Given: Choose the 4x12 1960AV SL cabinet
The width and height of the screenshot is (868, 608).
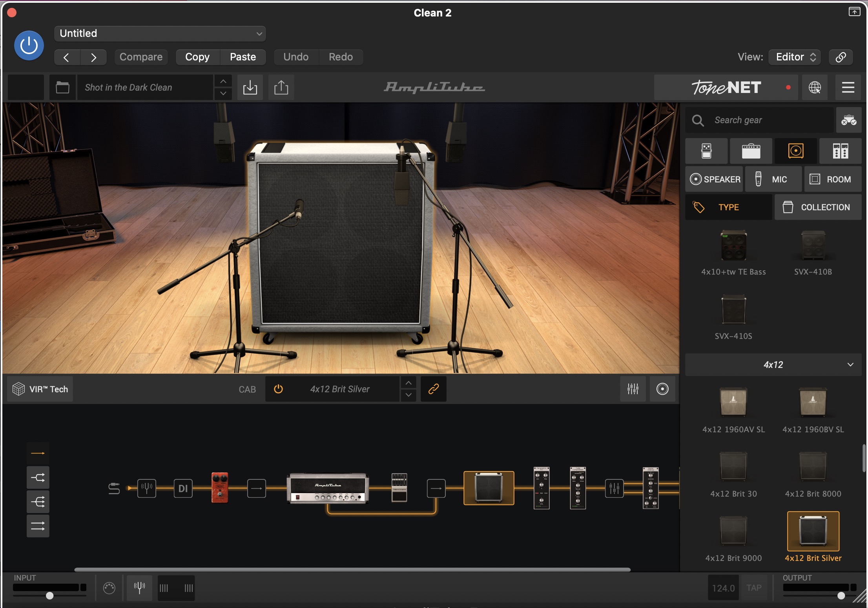Looking at the screenshot, I should pyautogui.click(x=733, y=410).
